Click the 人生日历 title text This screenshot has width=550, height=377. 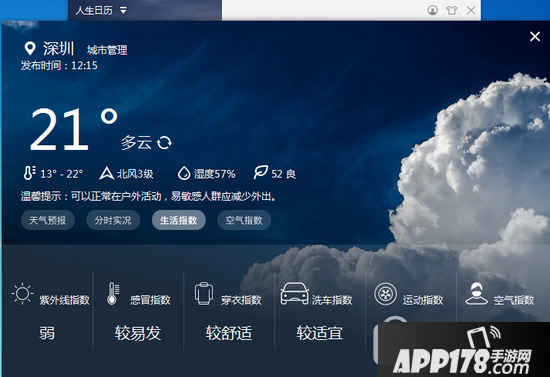click(94, 11)
